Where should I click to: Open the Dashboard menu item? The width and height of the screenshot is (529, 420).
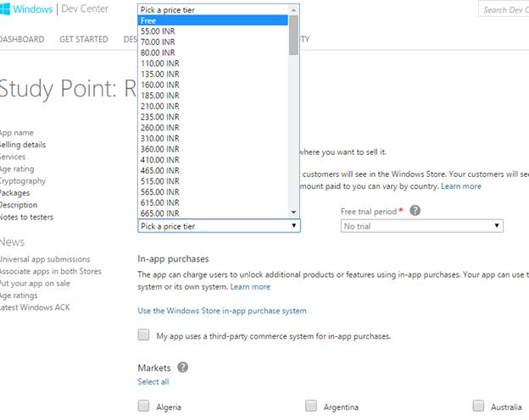21,39
